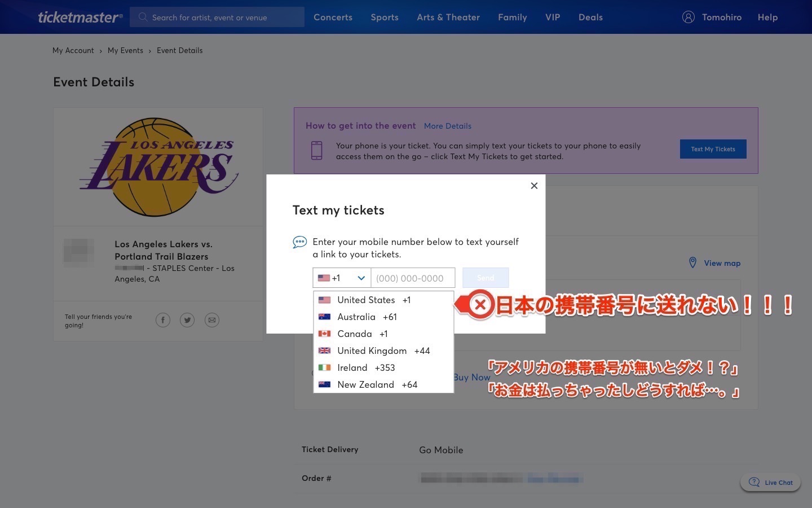Click the How to get into the event heading
Image resolution: width=812 pixels, height=508 pixels.
361,125
